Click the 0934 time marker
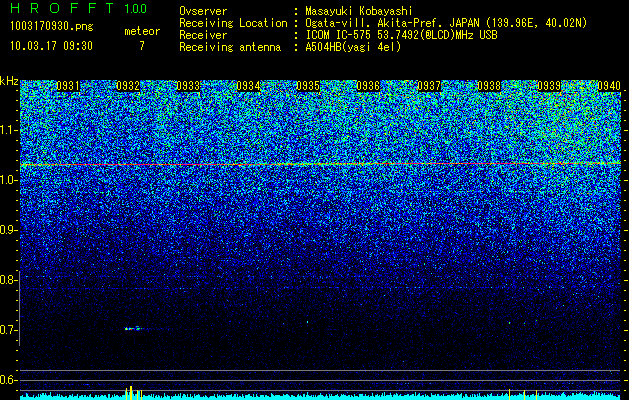This screenshot has width=629, height=400. click(x=248, y=86)
